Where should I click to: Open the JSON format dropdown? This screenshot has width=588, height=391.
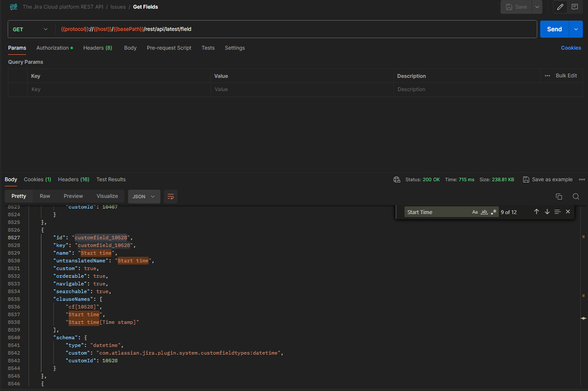click(x=144, y=196)
